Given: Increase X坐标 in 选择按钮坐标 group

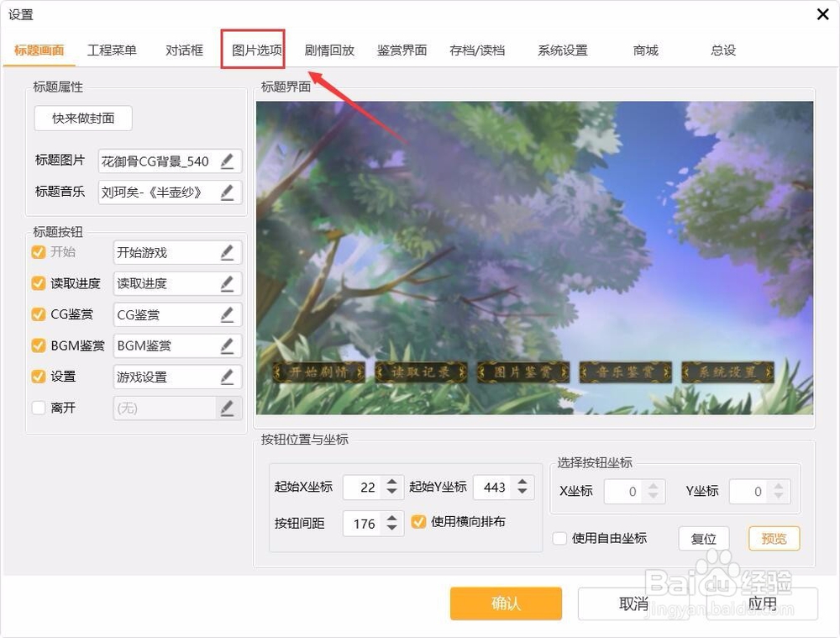Looking at the screenshot, I should pyautogui.click(x=653, y=486).
